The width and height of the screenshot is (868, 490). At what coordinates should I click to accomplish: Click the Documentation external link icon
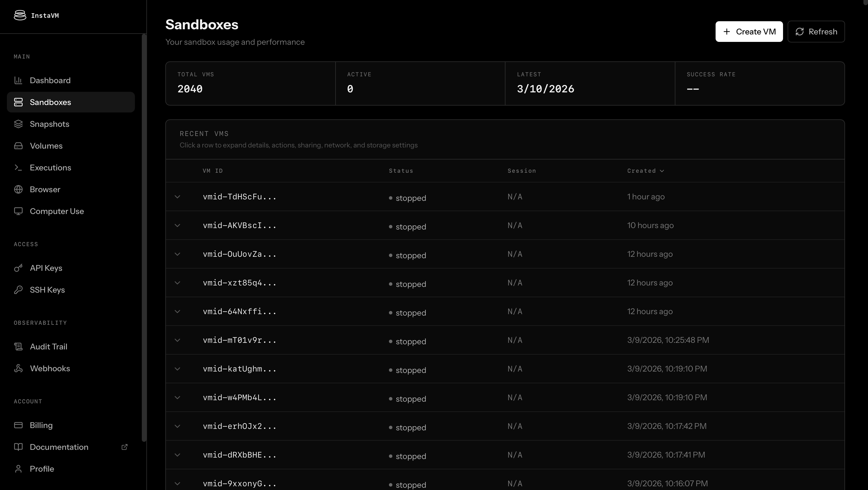coord(124,447)
